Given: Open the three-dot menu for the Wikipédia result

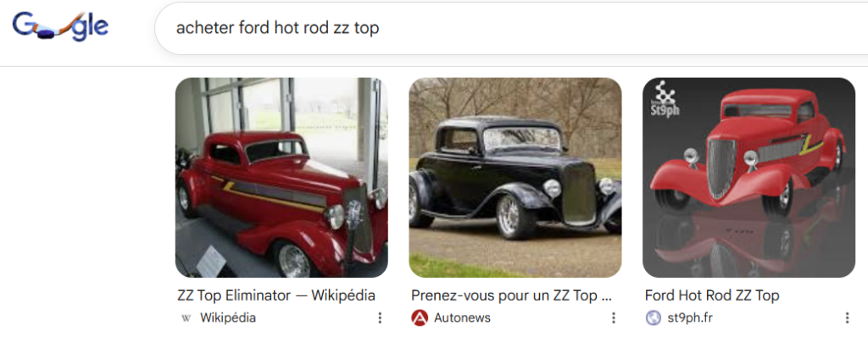Looking at the screenshot, I should click(x=380, y=318).
